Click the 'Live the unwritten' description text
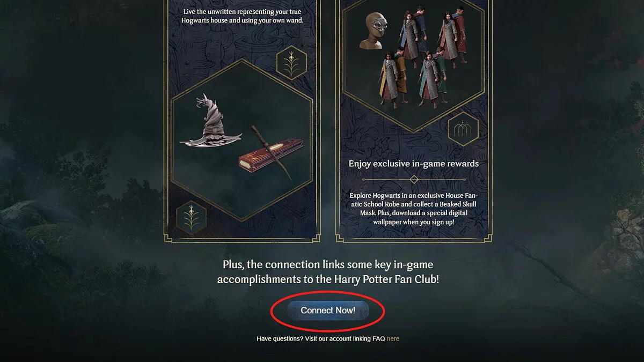Screen dimensions: 644x362 (243, 16)
